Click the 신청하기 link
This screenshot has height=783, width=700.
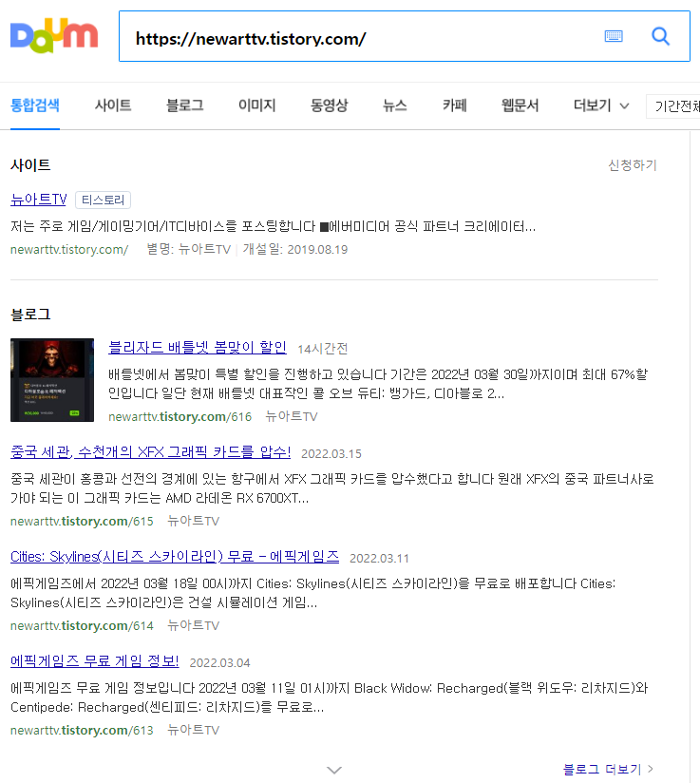point(633,164)
